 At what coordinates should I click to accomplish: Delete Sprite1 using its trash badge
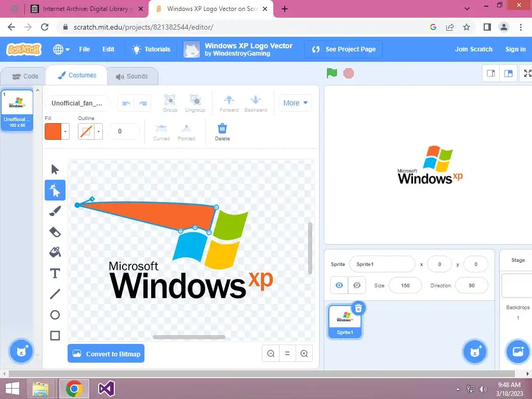[x=358, y=309]
